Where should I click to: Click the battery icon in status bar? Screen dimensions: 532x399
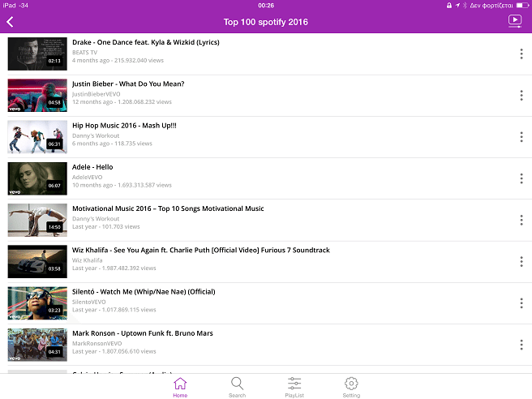coord(522,6)
